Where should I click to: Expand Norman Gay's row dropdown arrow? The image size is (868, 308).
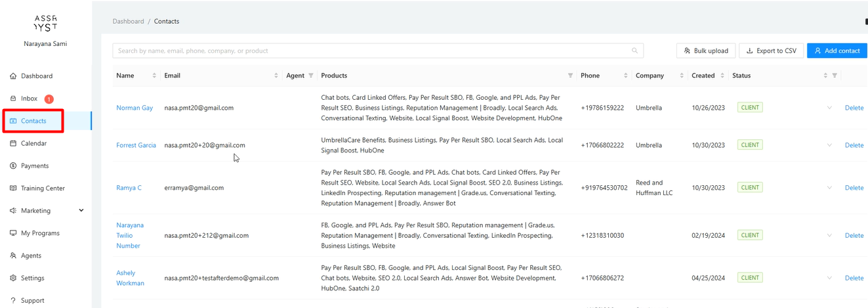[x=829, y=108]
